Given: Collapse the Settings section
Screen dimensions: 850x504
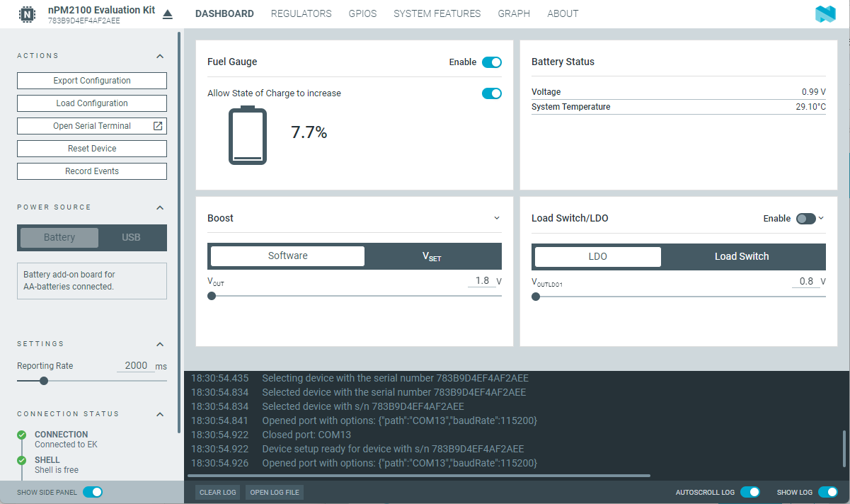Looking at the screenshot, I should 160,344.
